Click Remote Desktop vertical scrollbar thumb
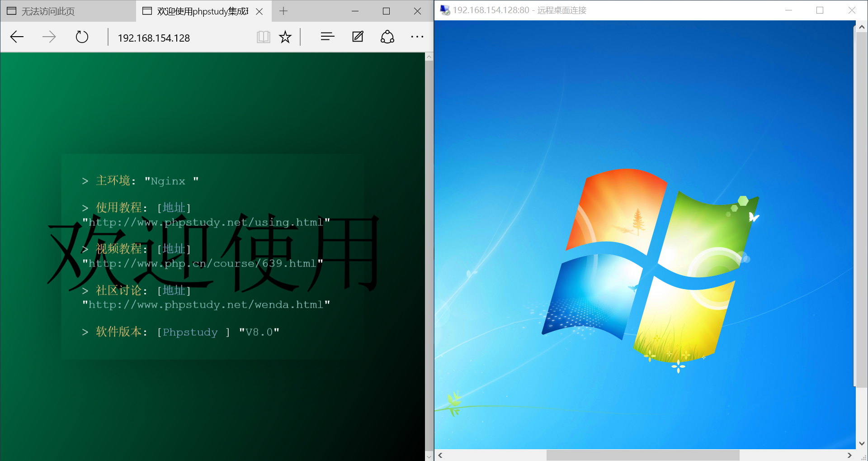Image resolution: width=868 pixels, height=461 pixels. pyautogui.click(x=862, y=209)
